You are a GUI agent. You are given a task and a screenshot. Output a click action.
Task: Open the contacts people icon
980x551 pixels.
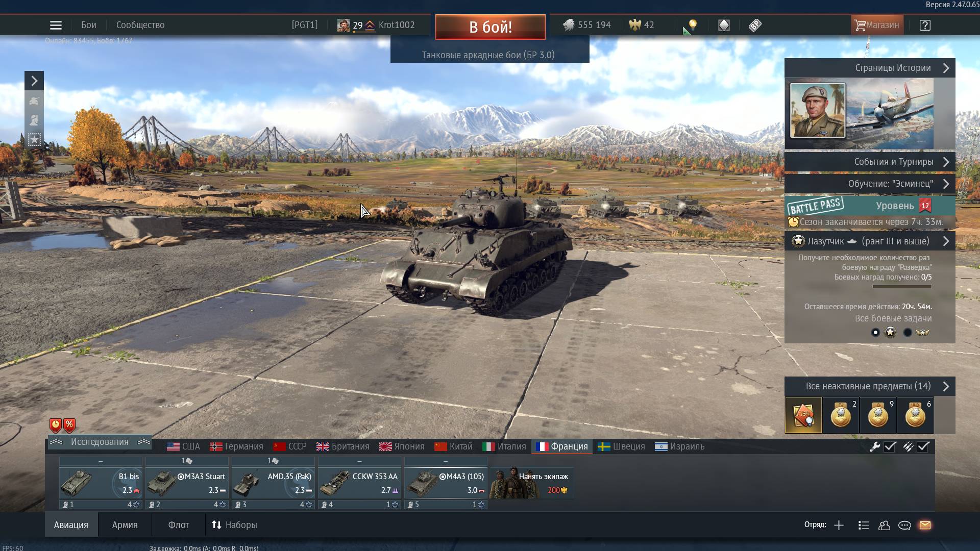coord(884,525)
